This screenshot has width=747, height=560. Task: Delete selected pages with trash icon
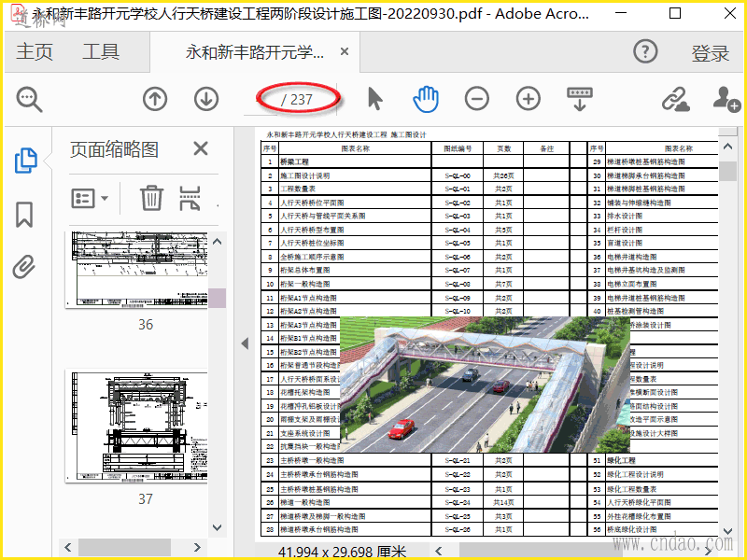click(151, 198)
